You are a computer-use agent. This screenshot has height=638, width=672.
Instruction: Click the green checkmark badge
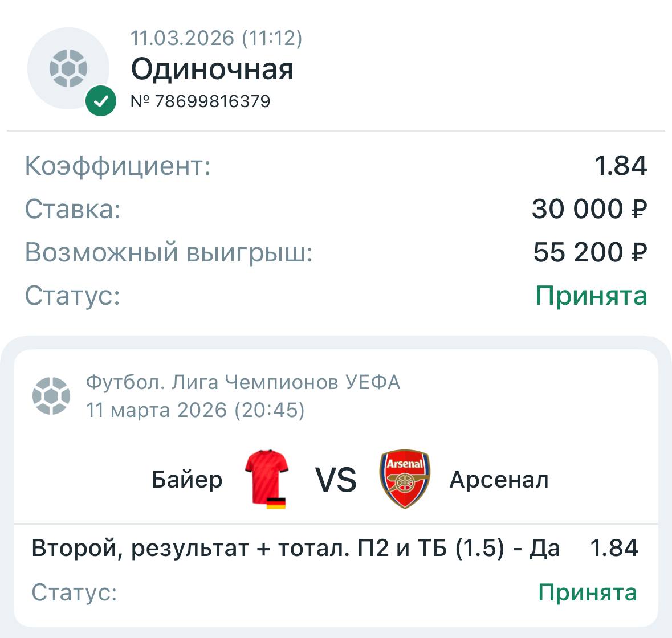[101, 101]
